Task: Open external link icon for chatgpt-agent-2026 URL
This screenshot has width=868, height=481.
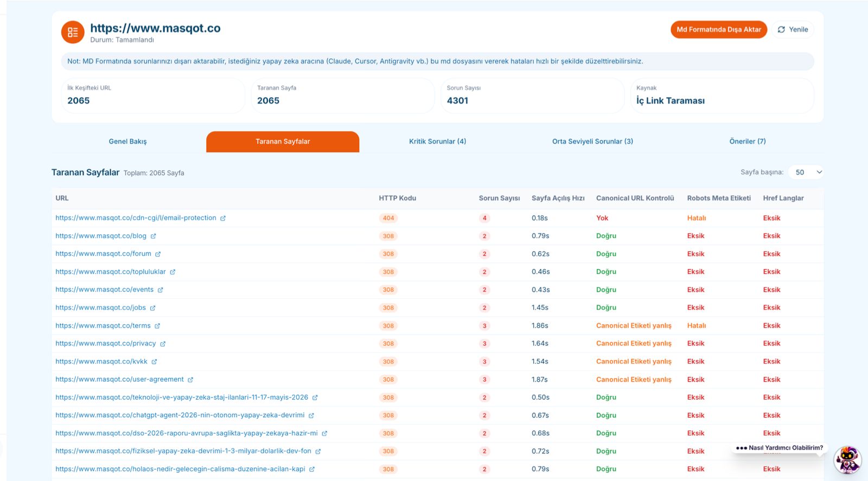Action: [311, 415]
